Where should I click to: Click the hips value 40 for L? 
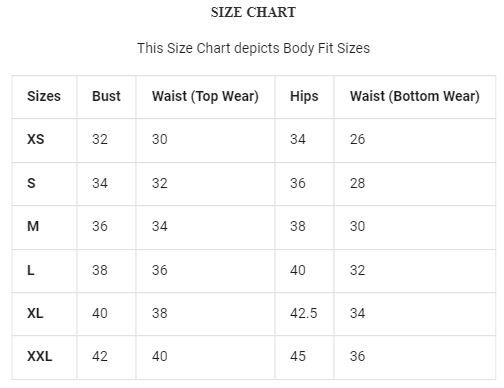(298, 270)
